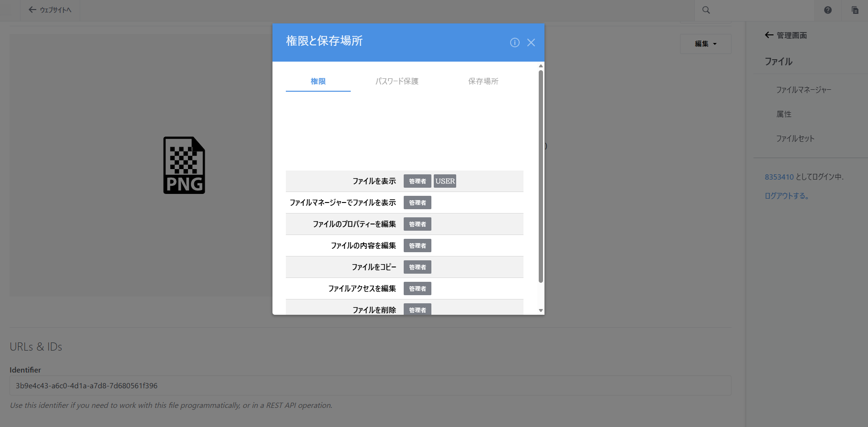Click 管理者 tag for ファイルの内容を編集

pos(417,246)
